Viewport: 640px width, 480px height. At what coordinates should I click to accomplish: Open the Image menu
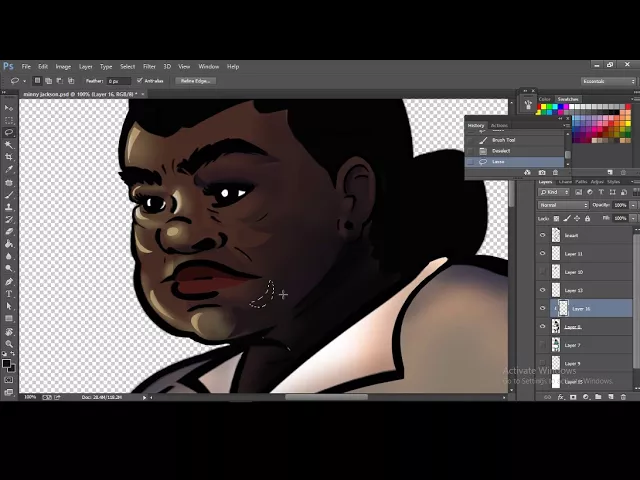click(63, 67)
